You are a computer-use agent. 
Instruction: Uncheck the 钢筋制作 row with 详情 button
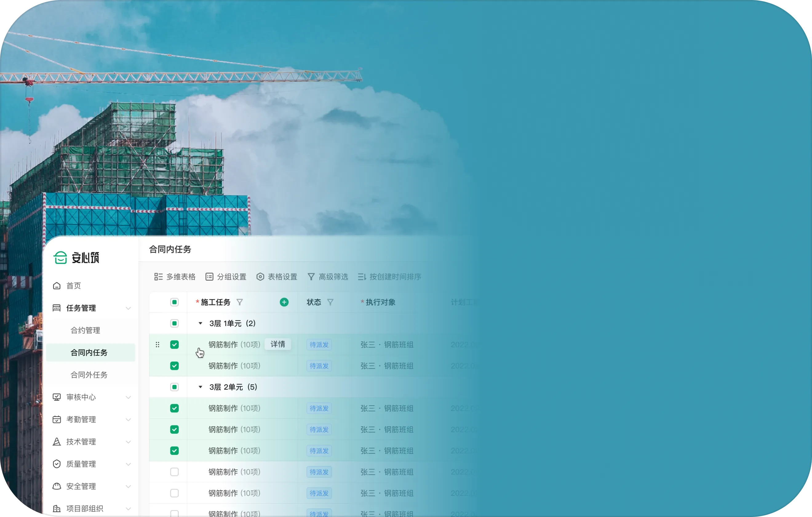coord(174,345)
